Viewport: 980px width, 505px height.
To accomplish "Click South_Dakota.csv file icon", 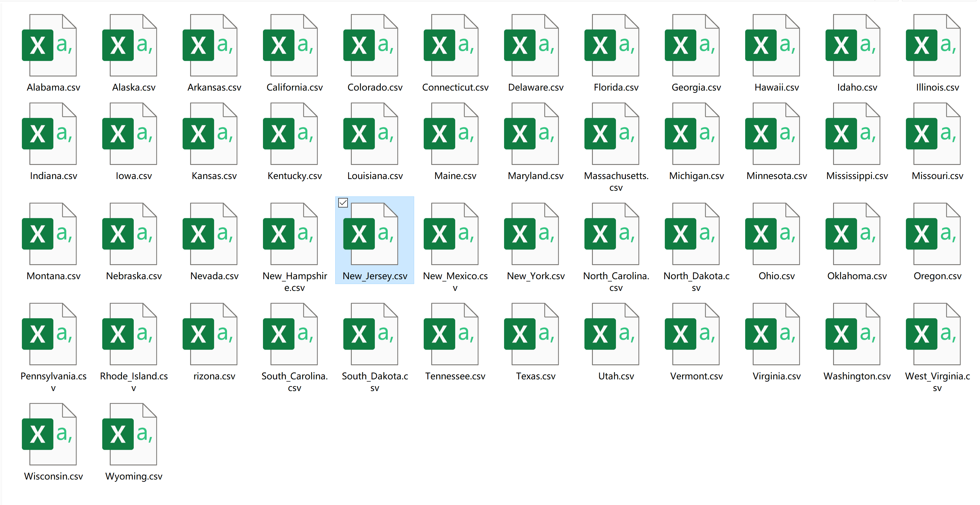I will (371, 334).
